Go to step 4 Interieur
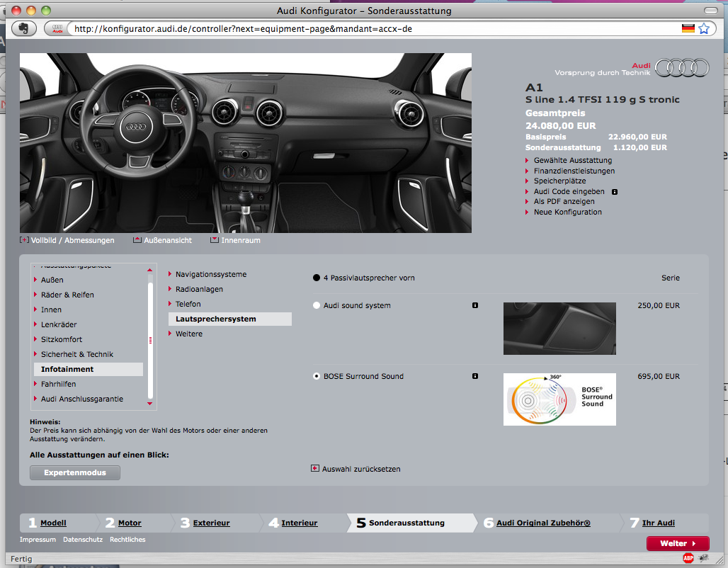The height and width of the screenshot is (568, 728). 299,523
